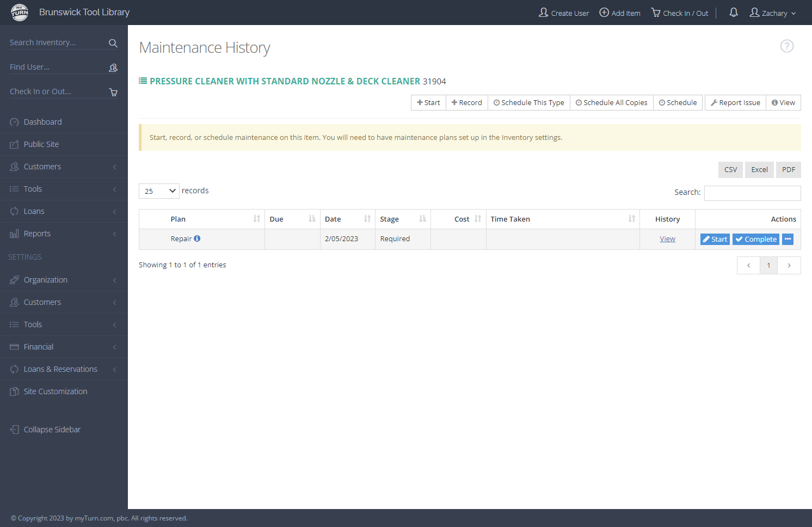Open notifications bell icon
The image size is (812, 527).
click(734, 13)
